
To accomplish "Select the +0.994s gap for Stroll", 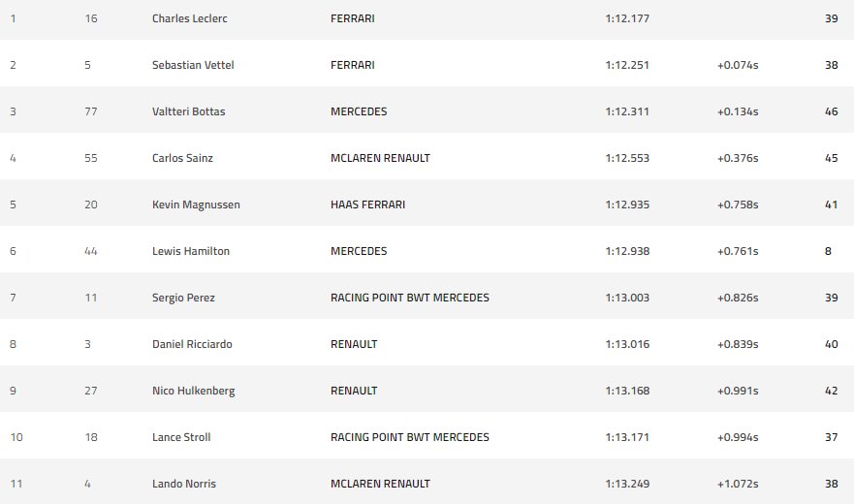I will [x=738, y=437].
